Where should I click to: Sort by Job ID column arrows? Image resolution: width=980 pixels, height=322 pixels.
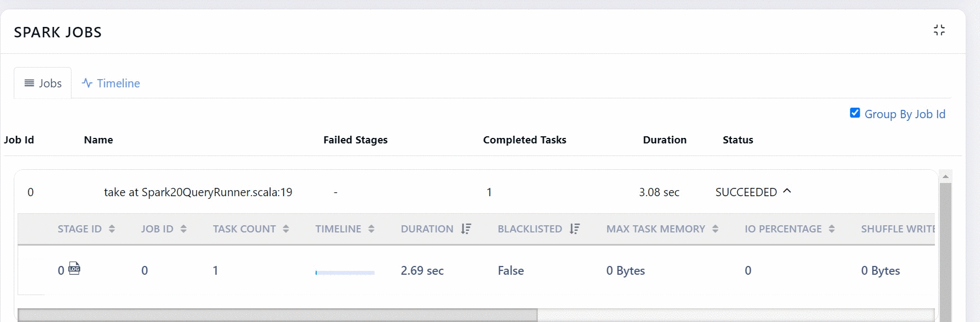tap(184, 229)
